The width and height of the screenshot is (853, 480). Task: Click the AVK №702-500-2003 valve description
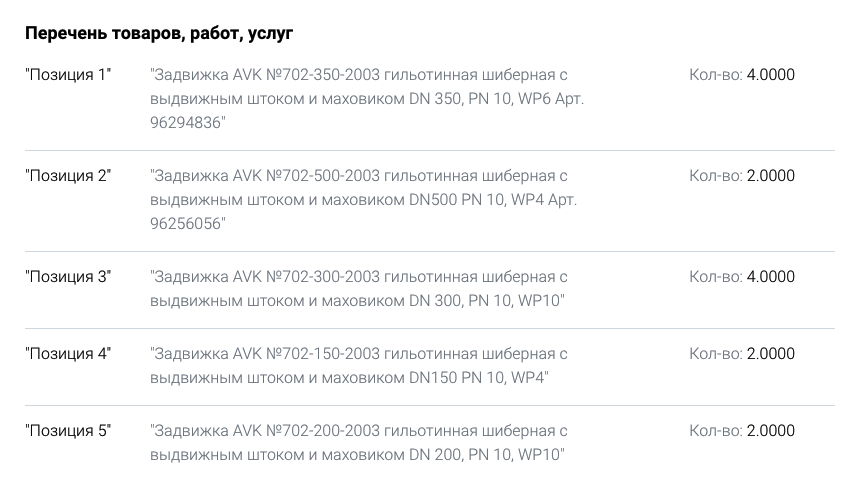(363, 200)
